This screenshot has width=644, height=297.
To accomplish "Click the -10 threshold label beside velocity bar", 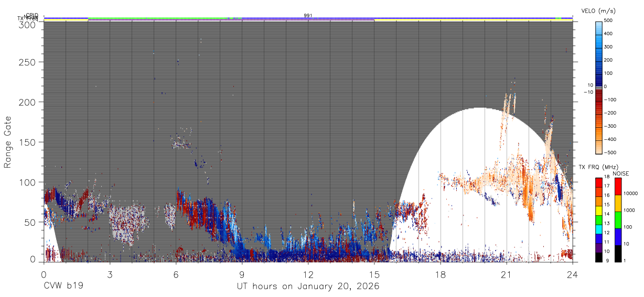I will tap(588, 92).
